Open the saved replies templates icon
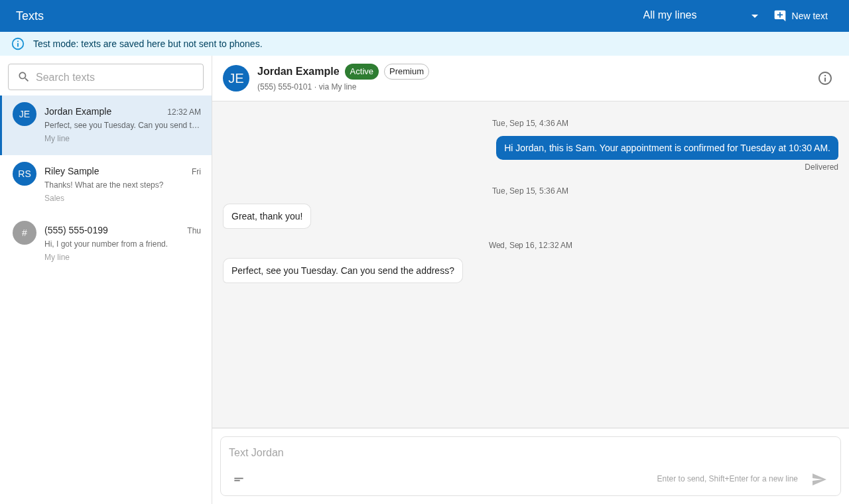This screenshot has height=504, width=849. [239, 479]
